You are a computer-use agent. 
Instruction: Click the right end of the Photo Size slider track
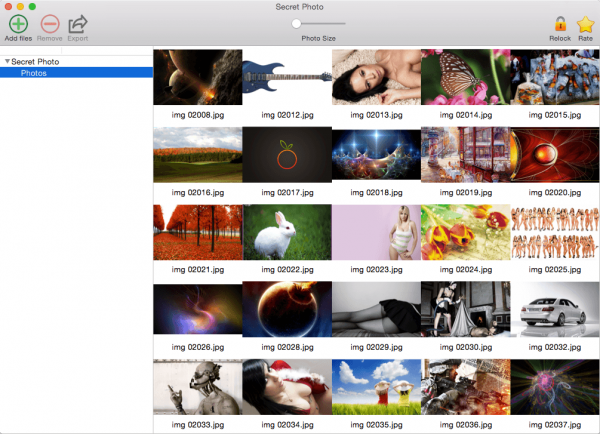point(344,24)
